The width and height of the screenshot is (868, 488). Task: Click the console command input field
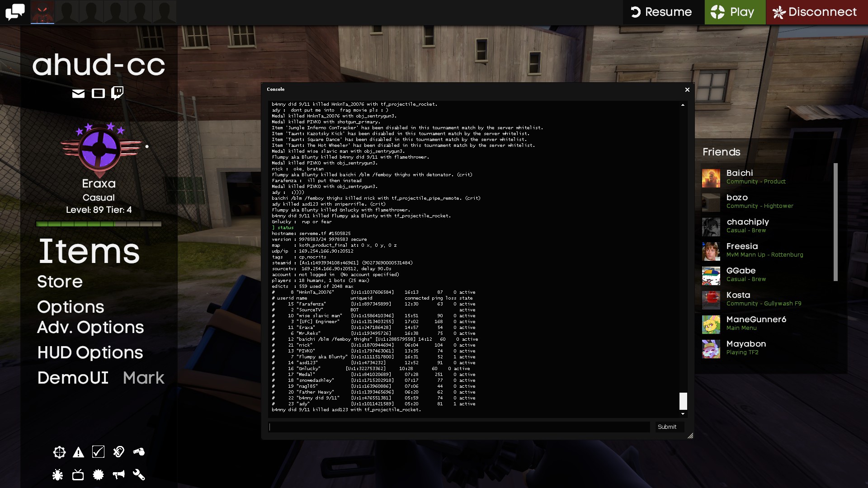click(x=458, y=427)
